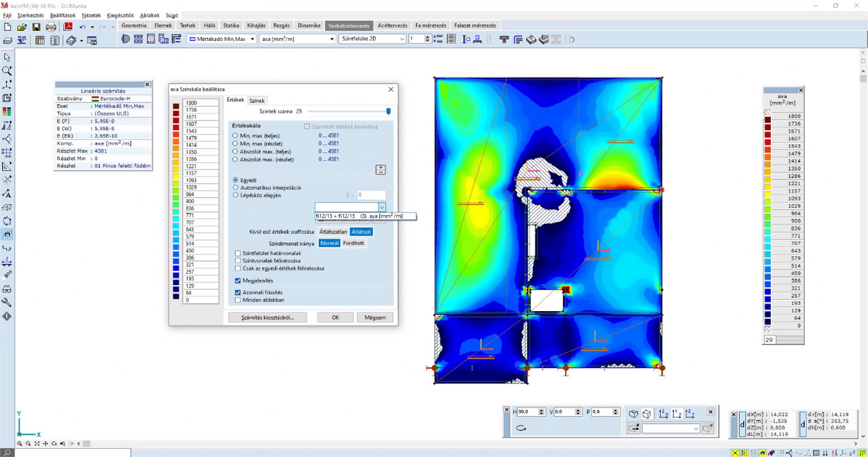Tick the Minden ablakban checkbox
The width and height of the screenshot is (868, 457).
(x=238, y=299)
